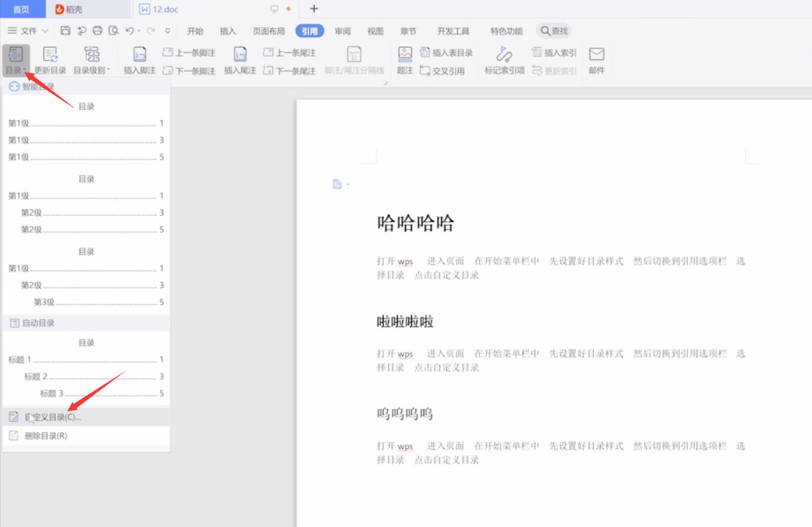Click 插入索引 insert index
Viewport: 812px width, 527px height.
point(554,52)
